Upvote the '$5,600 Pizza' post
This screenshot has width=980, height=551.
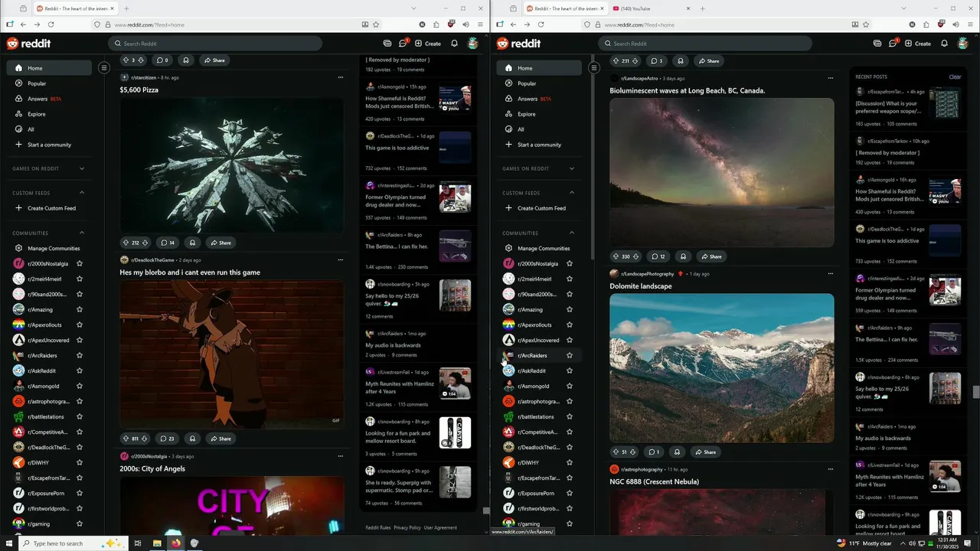pos(126,243)
